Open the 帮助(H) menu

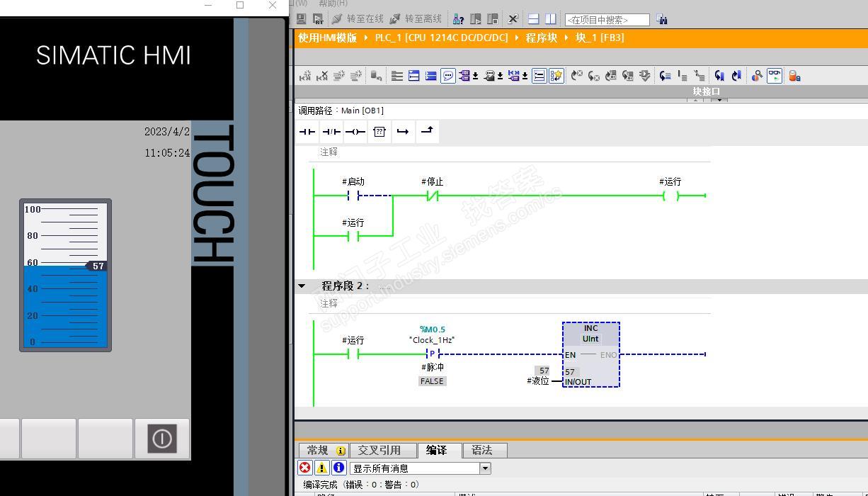pos(333,4)
